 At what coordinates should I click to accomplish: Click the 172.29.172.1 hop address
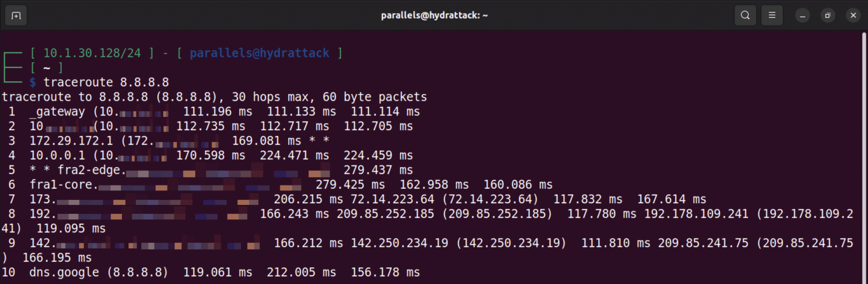coord(57,141)
